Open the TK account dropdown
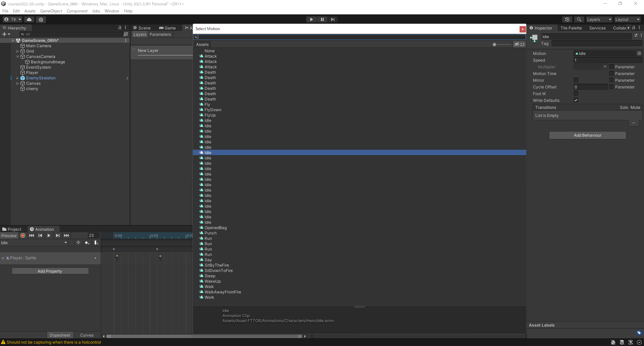This screenshot has width=644, height=346. 12,19
